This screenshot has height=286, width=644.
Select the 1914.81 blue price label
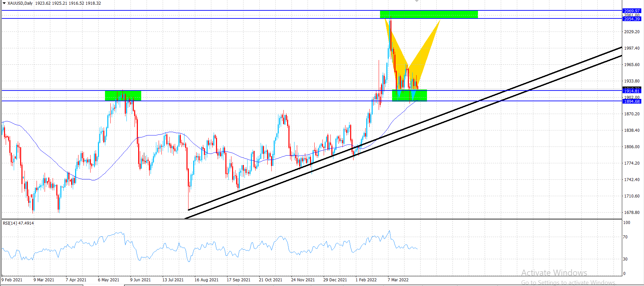point(632,91)
